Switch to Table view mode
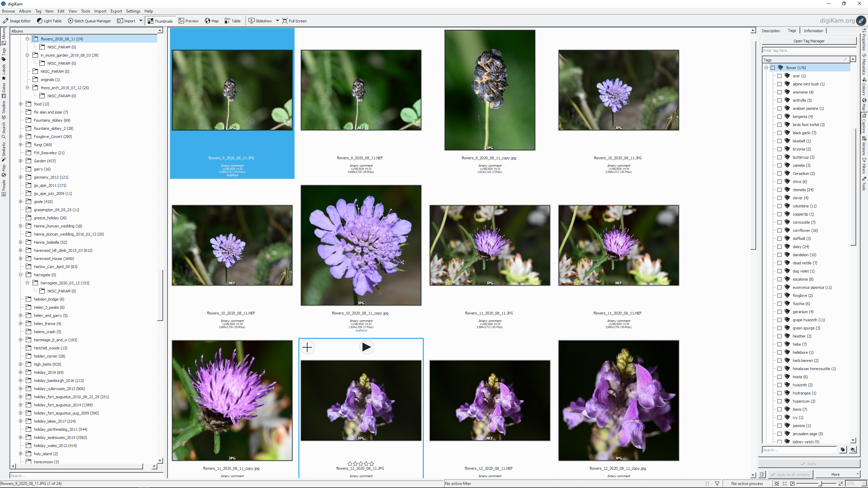The width and height of the screenshot is (868, 488). click(233, 21)
